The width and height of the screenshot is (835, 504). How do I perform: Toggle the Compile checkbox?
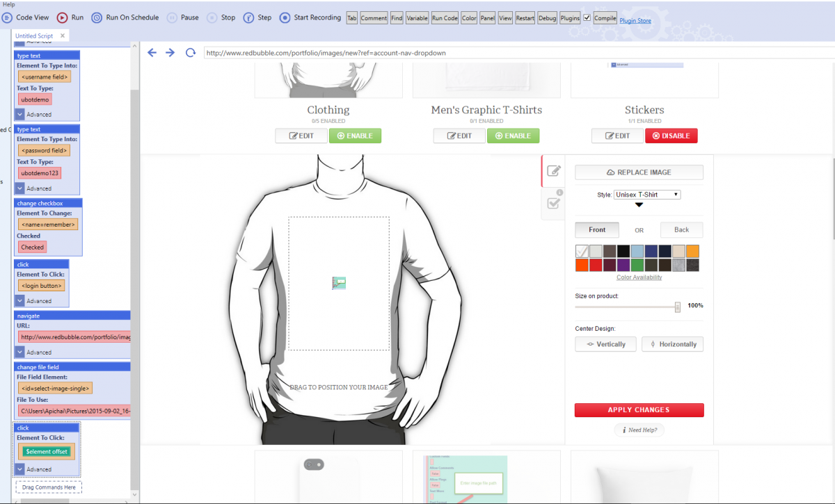pos(587,17)
